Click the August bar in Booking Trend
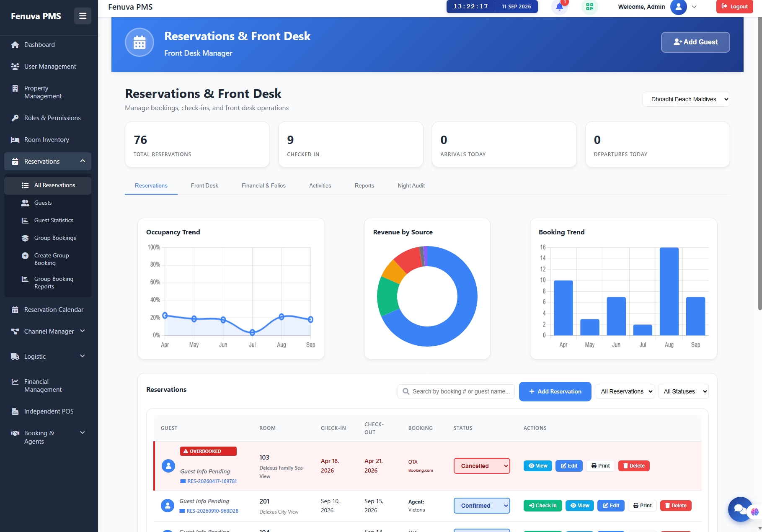This screenshot has width=762, height=532. click(x=669, y=291)
